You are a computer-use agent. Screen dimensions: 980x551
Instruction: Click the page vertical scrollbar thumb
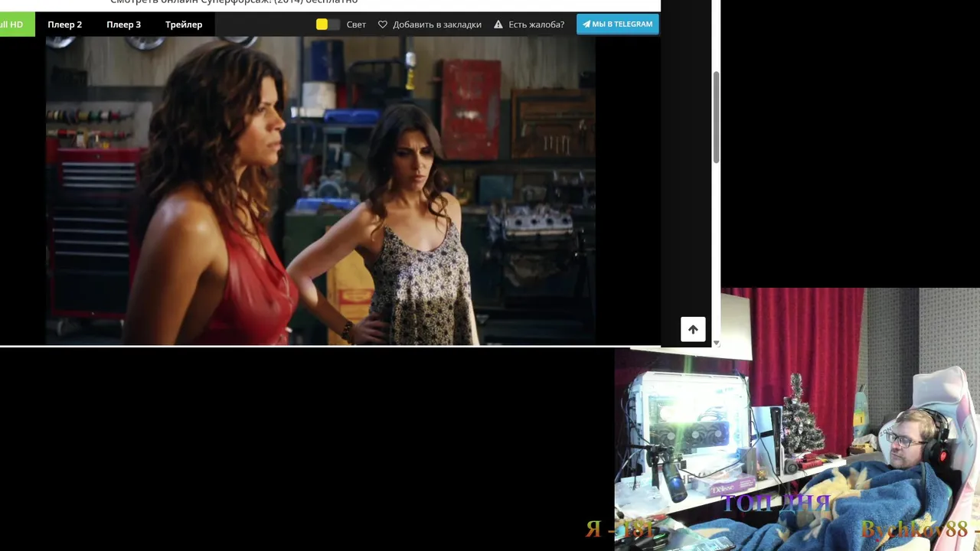[716, 116]
